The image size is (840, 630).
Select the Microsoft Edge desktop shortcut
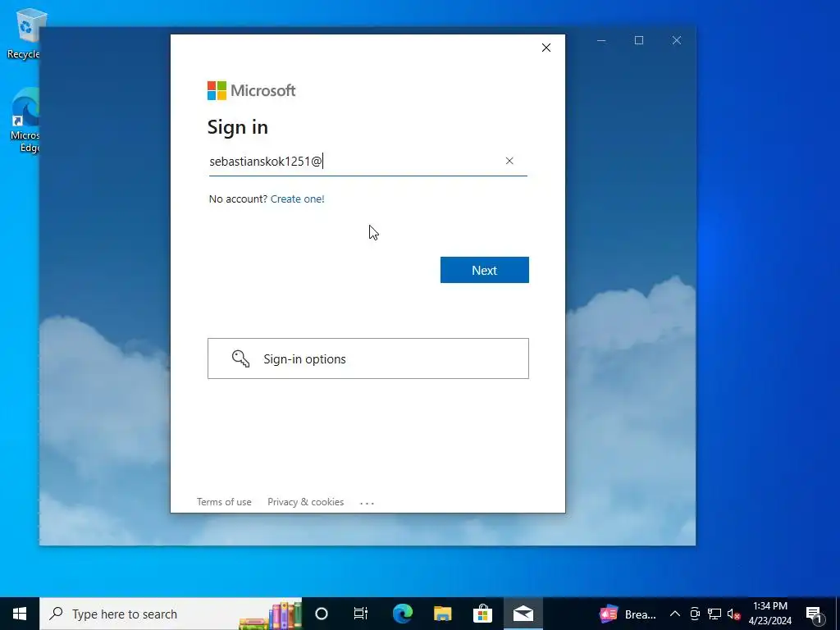pos(25,121)
